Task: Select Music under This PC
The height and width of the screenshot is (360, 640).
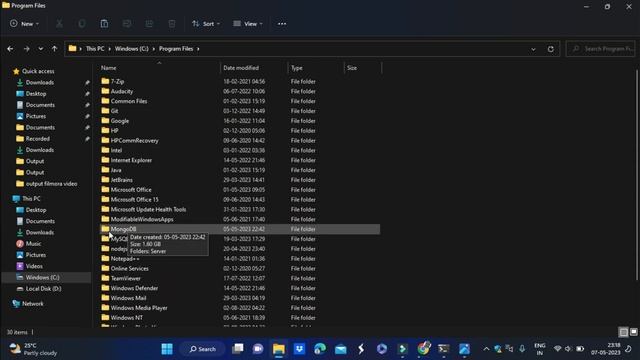Action: click(x=33, y=244)
